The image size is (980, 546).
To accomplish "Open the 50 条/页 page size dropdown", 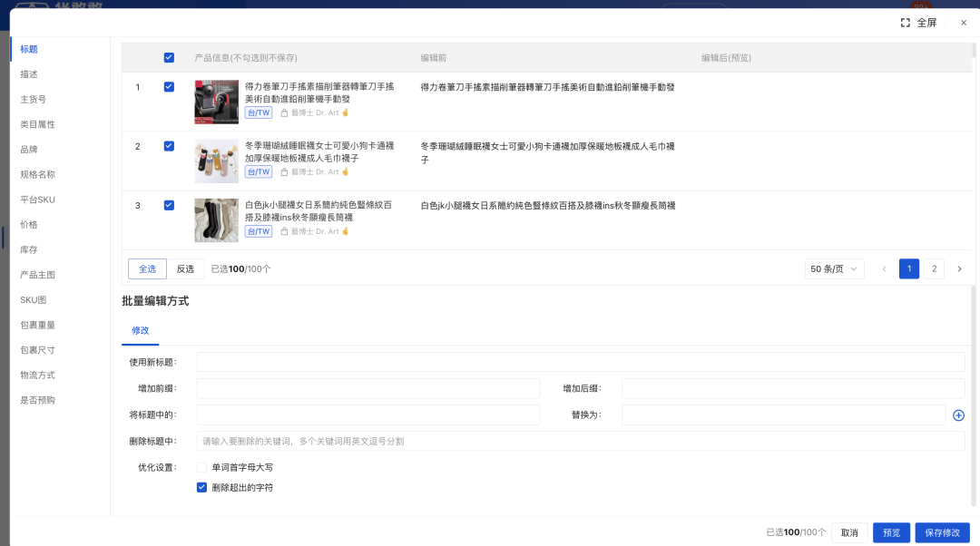I will click(834, 268).
